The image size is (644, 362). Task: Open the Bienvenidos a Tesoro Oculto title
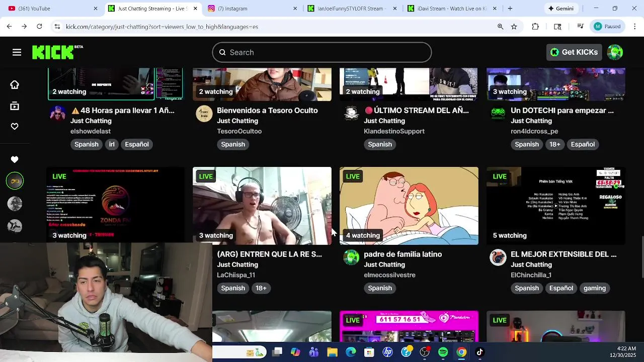point(267,111)
